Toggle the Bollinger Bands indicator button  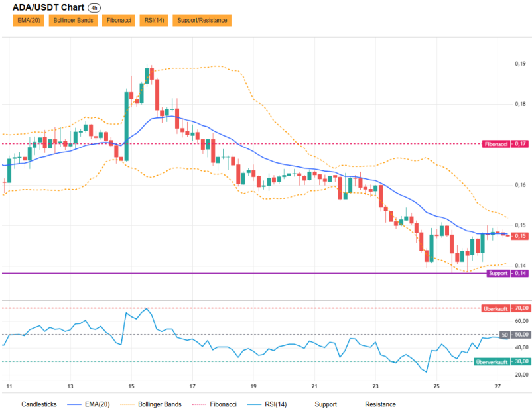coord(73,20)
